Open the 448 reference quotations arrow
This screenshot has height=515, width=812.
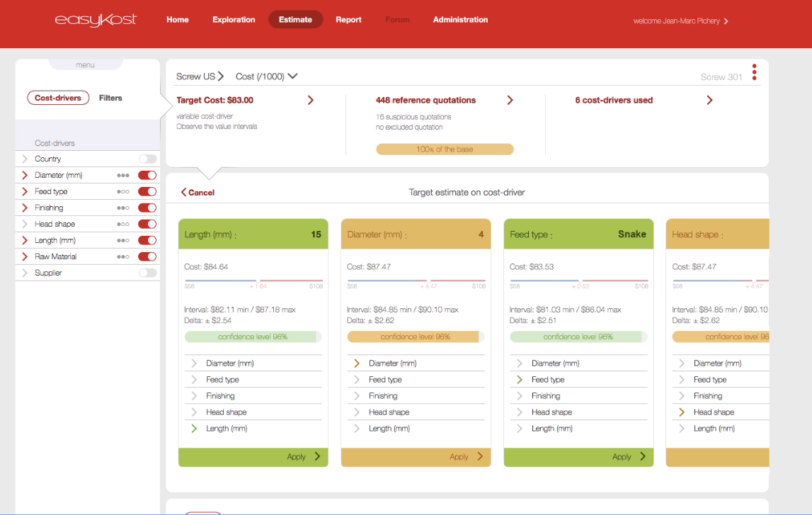tap(510, 100)
